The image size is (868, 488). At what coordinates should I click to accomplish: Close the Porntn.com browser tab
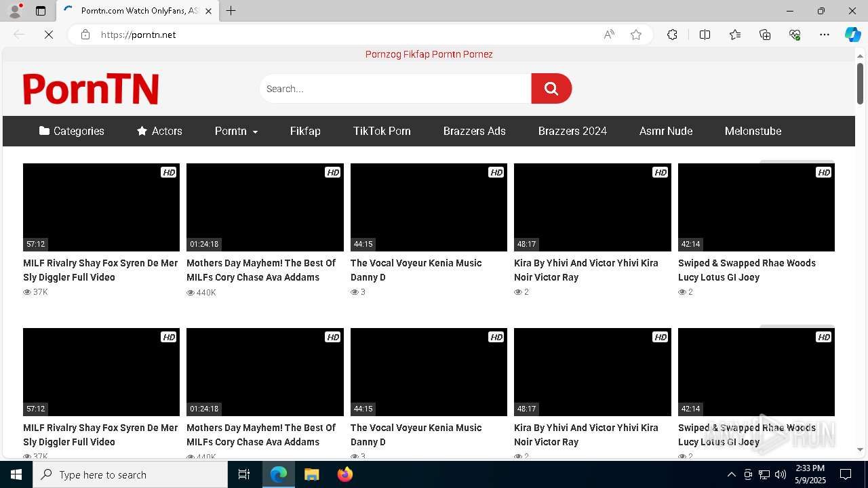coord(208,11)
